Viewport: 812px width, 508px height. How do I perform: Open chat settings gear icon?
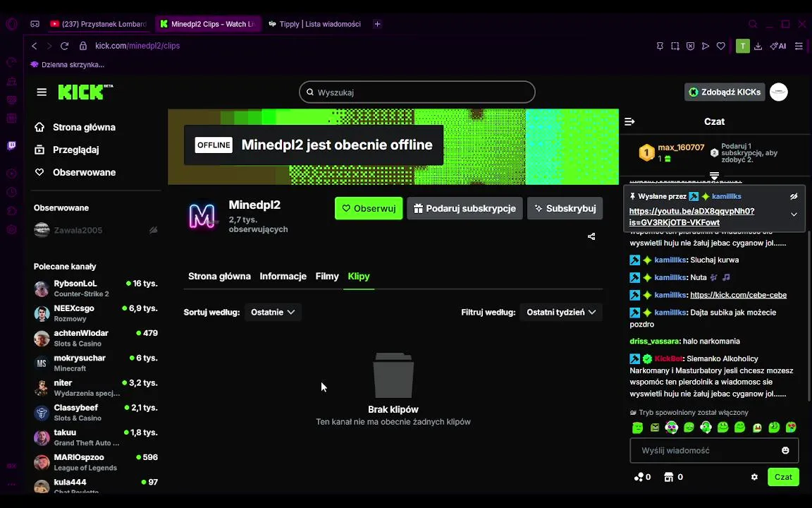tap(754, 477)
